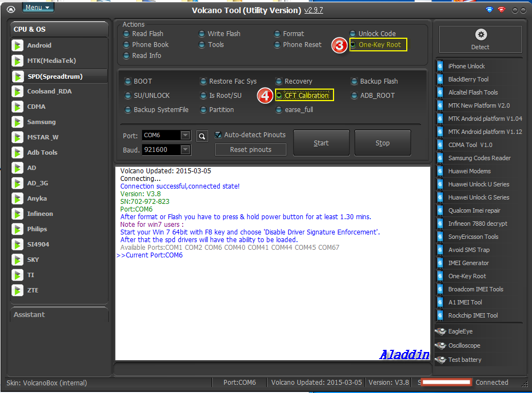Click the blue diamond icon in title bar

click(x=489, y=10)
